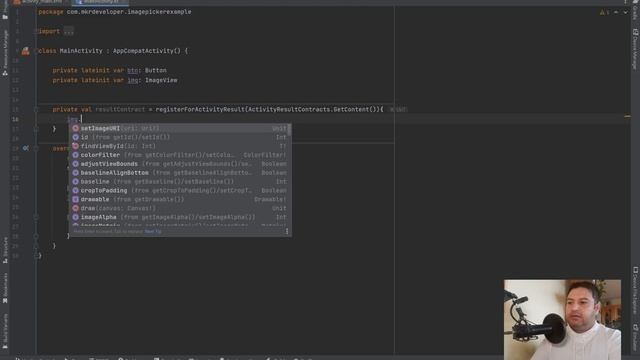Open the warnings inspection indicator
640x360 pixels.
coord(604,12)
